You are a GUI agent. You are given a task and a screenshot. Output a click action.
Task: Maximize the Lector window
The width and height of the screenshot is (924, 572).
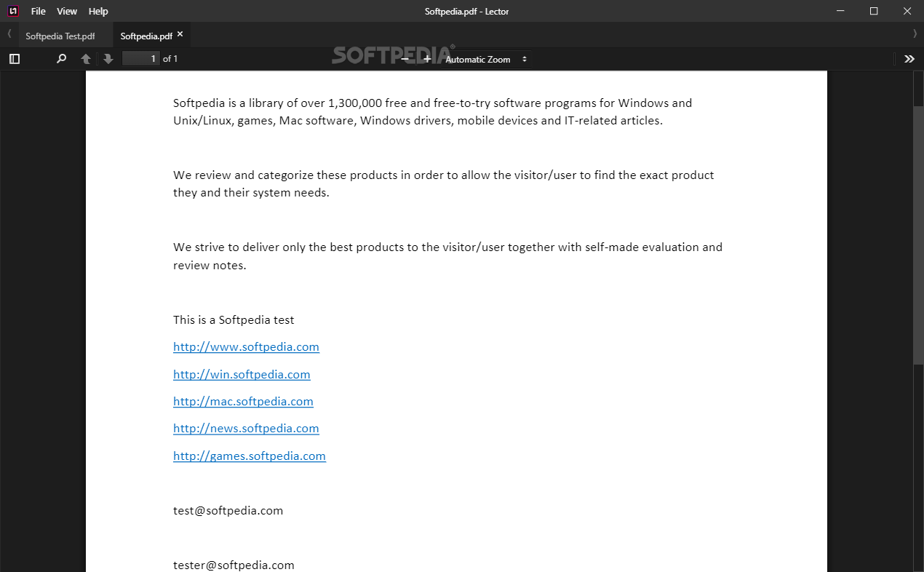click(874, 11)
